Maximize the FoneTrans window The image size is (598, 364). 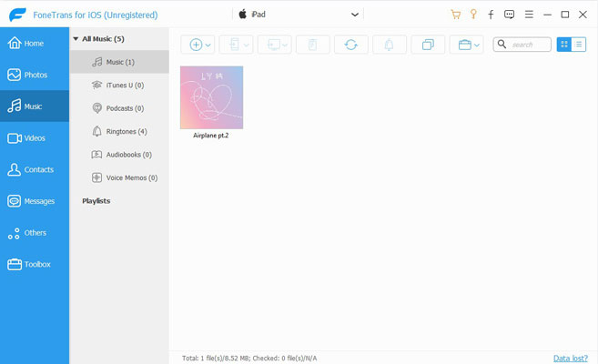click(x=565, y=15)
